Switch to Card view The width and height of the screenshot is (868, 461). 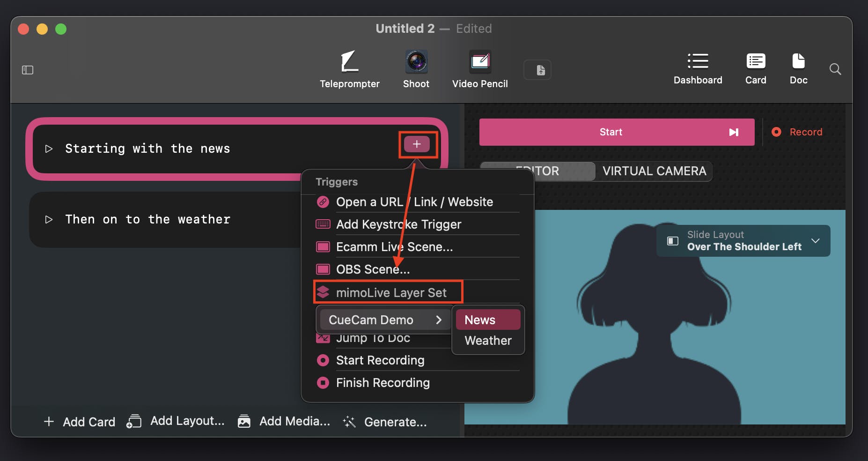756,68
